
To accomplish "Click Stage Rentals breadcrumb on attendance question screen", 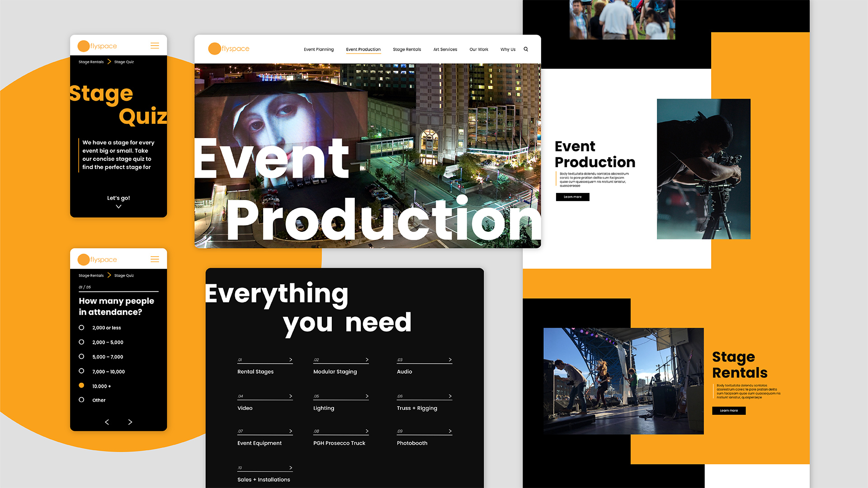I will click(91, 276).
